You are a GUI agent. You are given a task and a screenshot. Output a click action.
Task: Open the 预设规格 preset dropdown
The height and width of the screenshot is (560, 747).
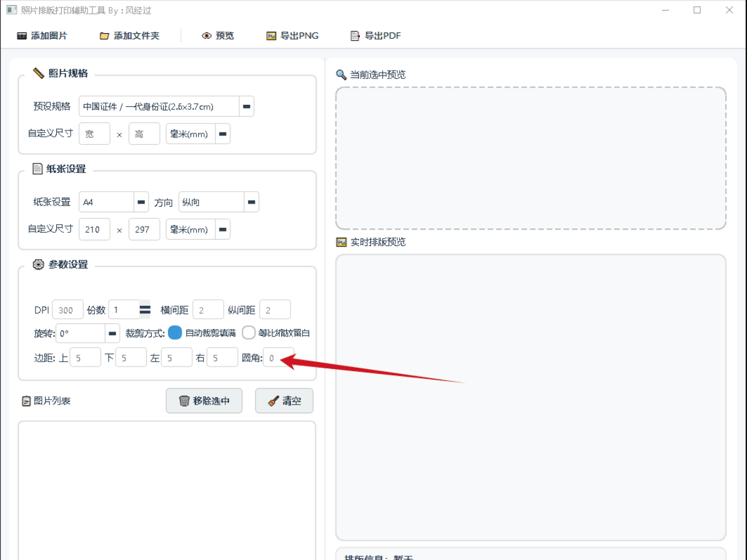247,107
